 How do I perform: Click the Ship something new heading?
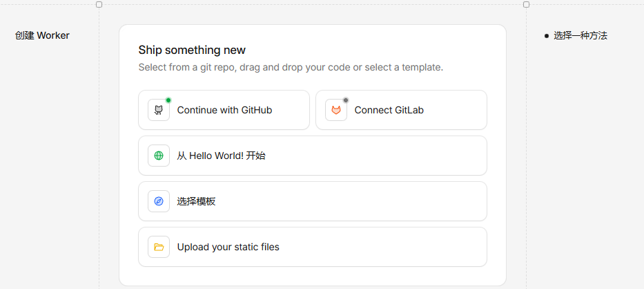click(192, 50)
